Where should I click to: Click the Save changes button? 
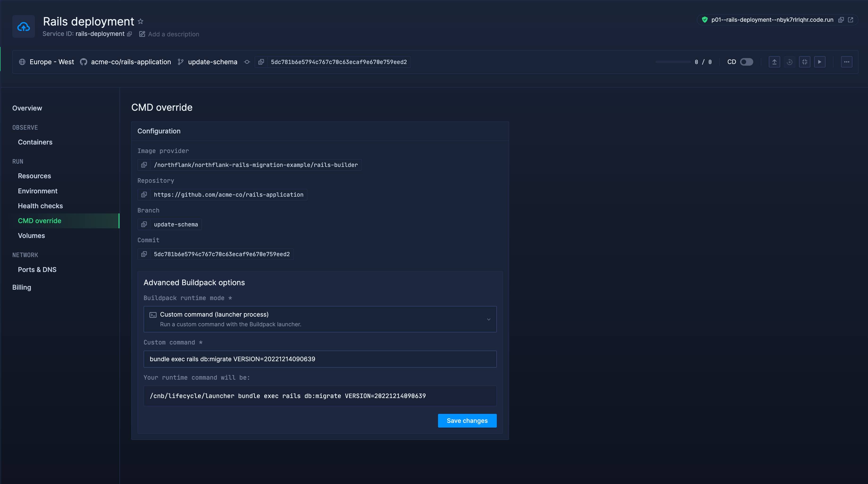coord(467,421)
